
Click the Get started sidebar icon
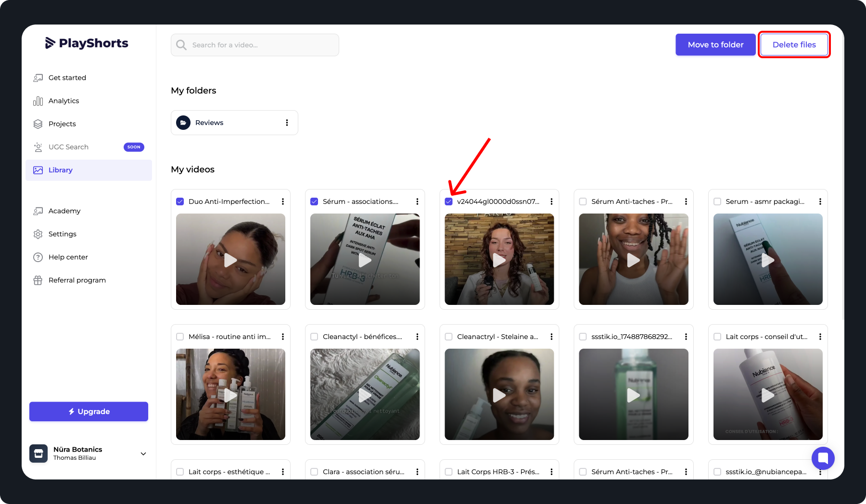[x=38, y=78]
